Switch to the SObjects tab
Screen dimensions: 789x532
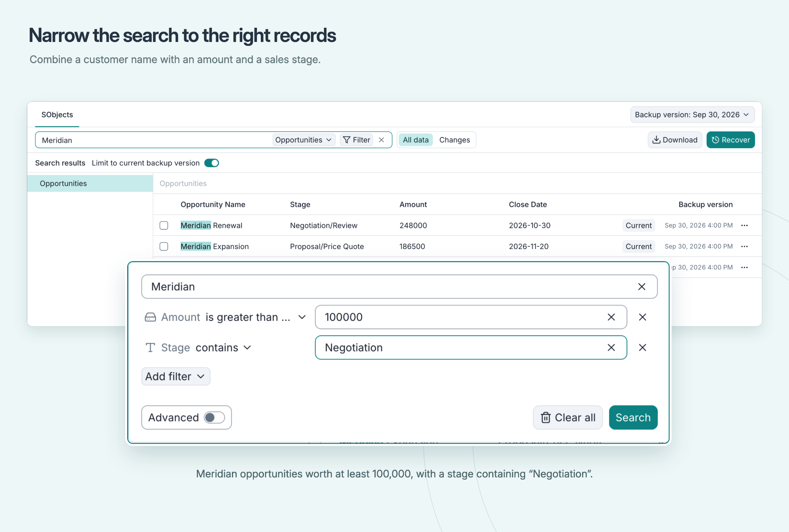coord(57,115)
